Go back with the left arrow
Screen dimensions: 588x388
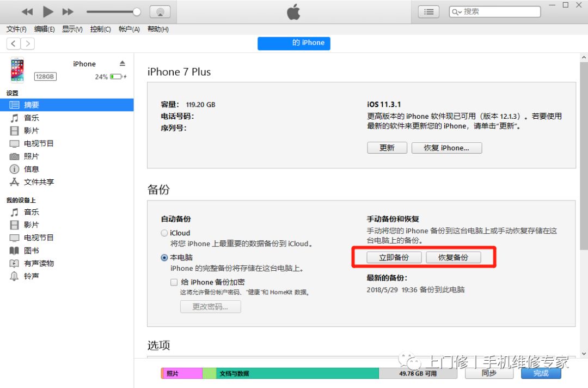(x=14, y=44)
